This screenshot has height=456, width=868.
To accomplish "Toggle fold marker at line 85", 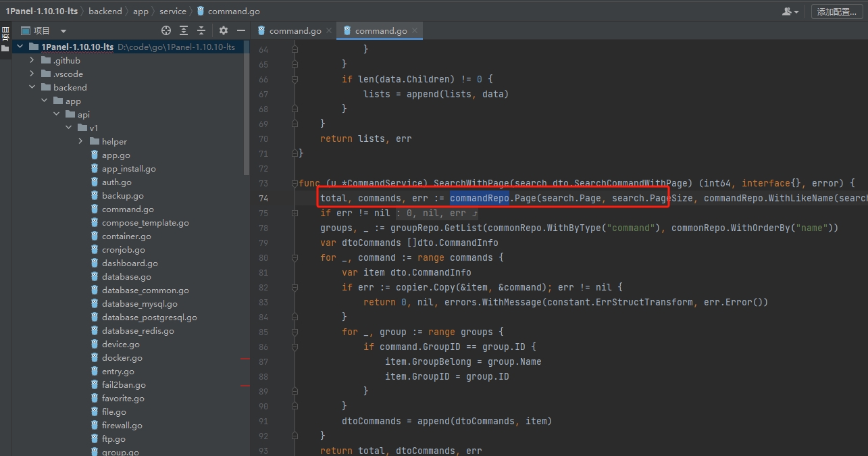I will coord(295,332).
